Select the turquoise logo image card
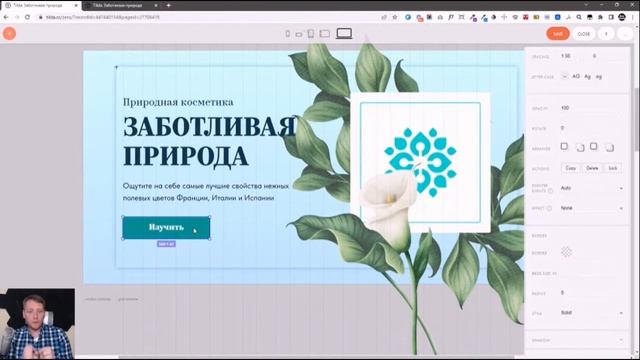This screenshot has width=640, height=360. tap(420, 162)
